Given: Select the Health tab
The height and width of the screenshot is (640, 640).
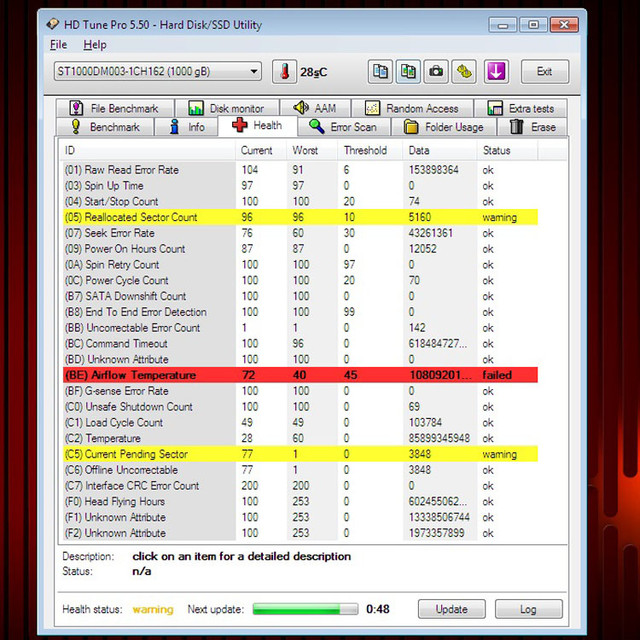Looking at the screenshot, I should pos(258,126).
